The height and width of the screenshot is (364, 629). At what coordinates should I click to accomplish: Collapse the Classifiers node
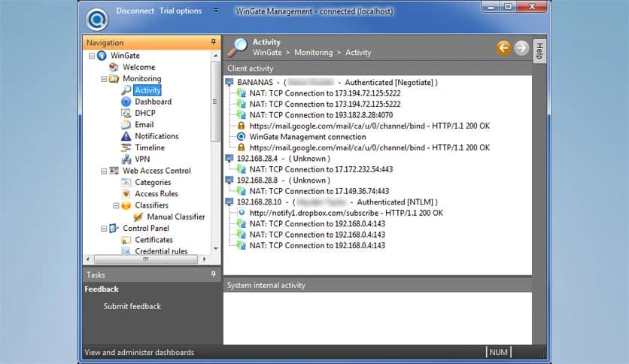tap(116, 205)
